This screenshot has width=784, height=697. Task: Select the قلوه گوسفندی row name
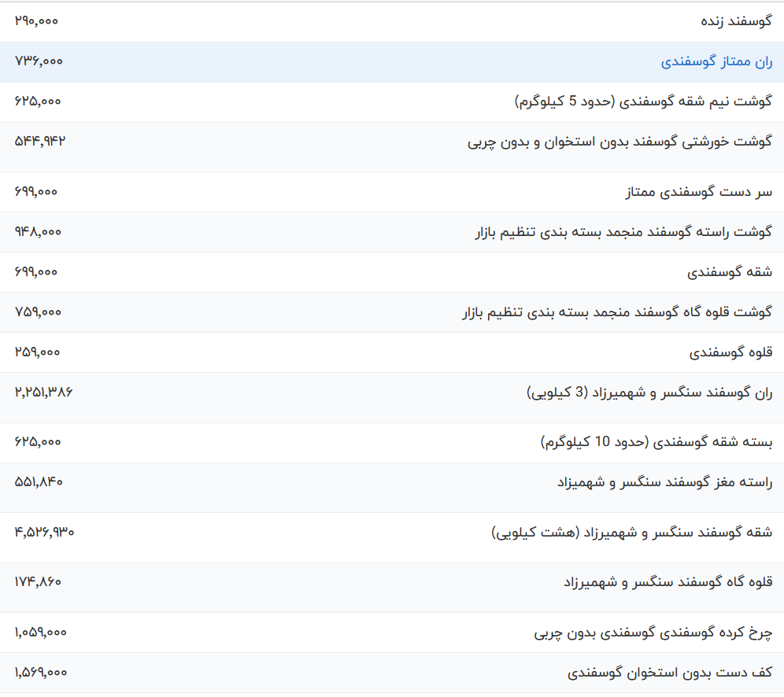coord(730,352)
